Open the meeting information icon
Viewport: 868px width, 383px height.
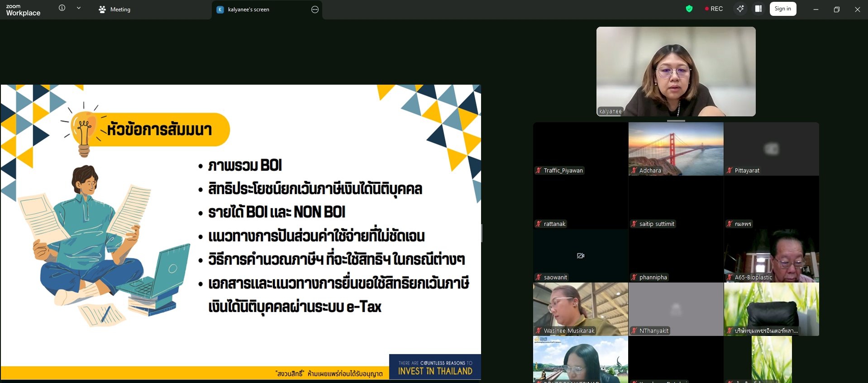pos(62,8)
